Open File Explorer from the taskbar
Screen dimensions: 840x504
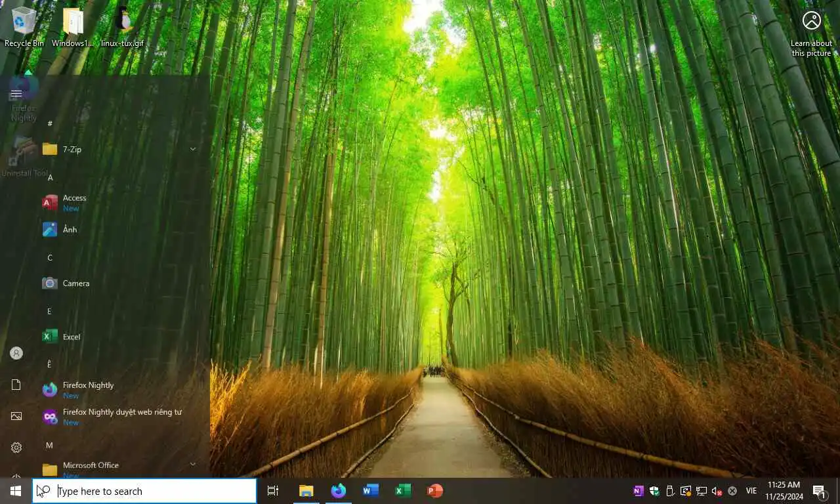click(306, 491)
